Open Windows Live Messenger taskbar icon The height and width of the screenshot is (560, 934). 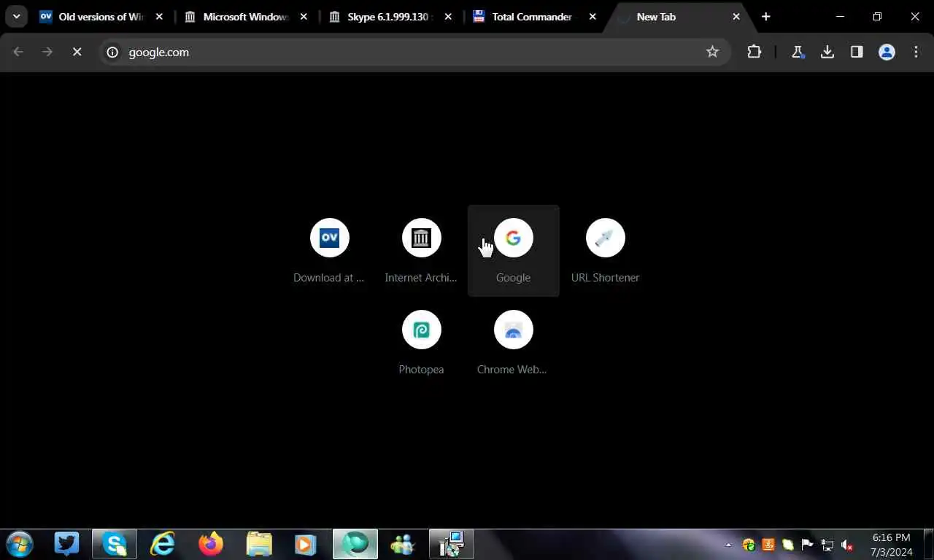pos(403,544)
